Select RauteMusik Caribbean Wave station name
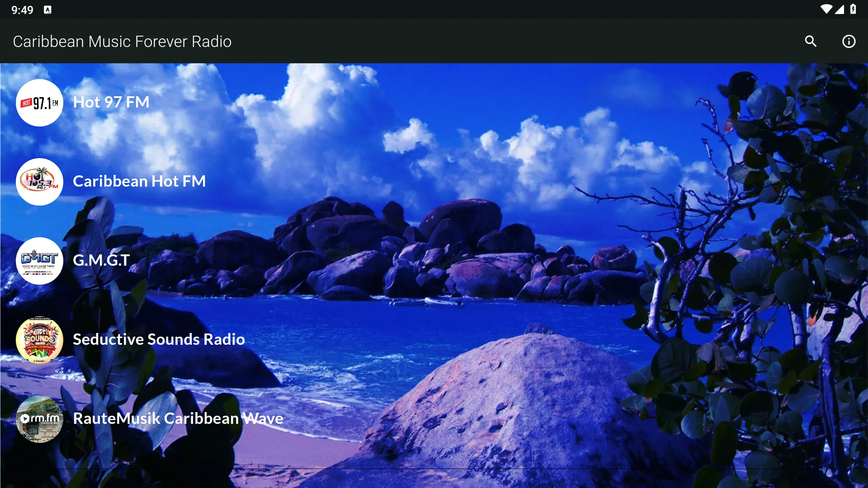The width and height of the screenshot is (868, 488). (178, 418)
